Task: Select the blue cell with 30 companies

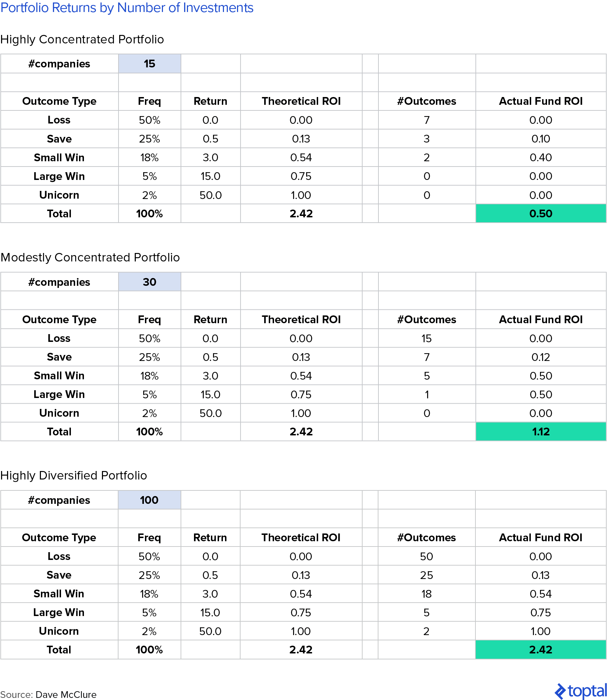Action: click(x=150, y=282)
